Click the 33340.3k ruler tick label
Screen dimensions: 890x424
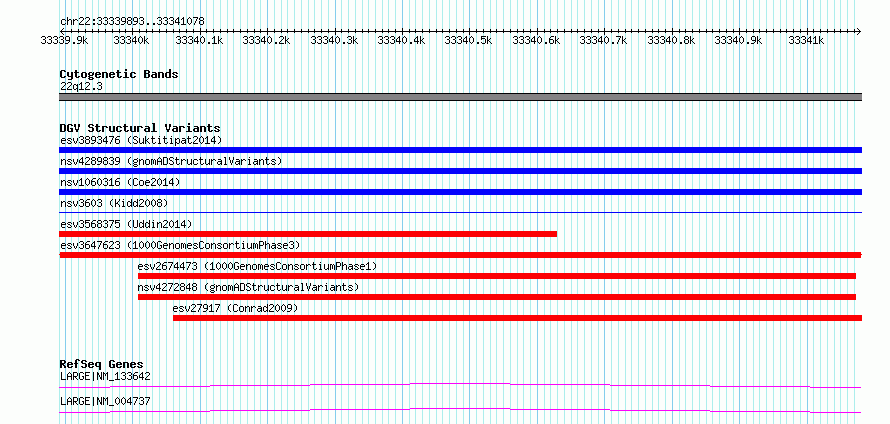334,40
